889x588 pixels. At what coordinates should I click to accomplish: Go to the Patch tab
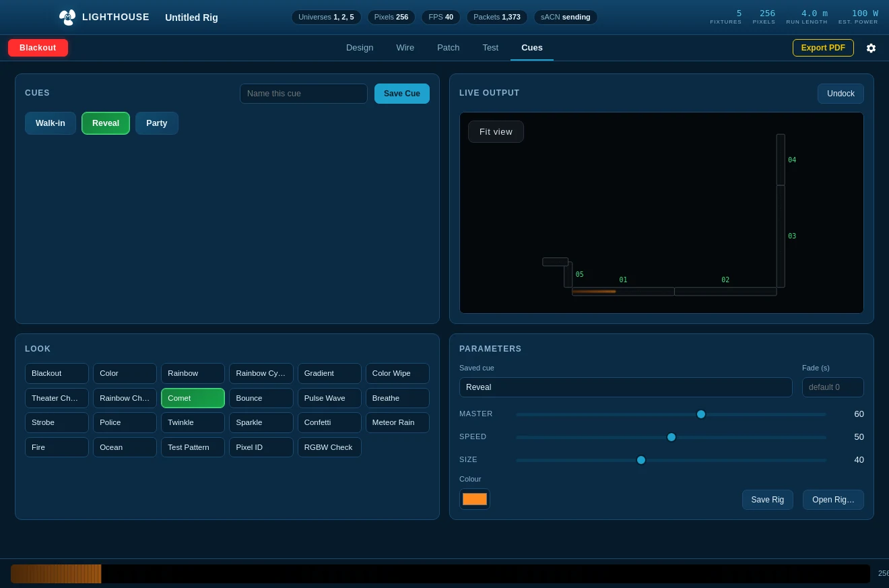449,48
